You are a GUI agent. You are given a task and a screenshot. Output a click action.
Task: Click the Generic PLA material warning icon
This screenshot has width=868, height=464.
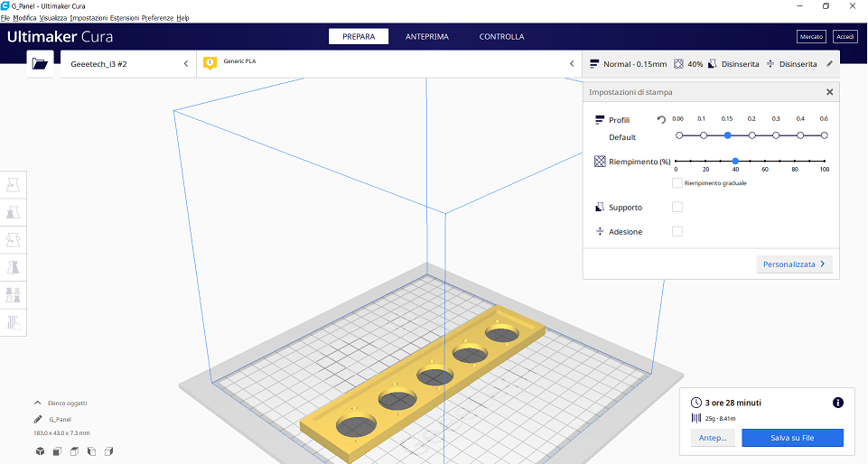coord(210,63)
